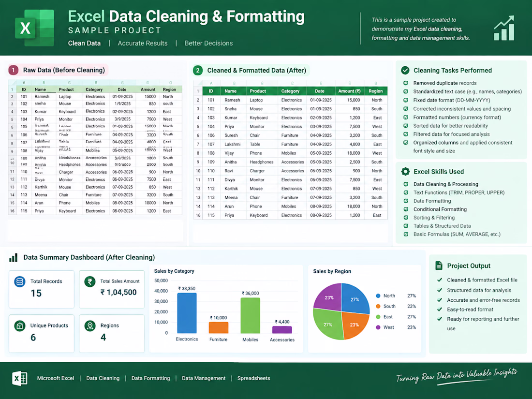Click the Lakshmi cell in the cleaned table
Image resolution: width=532 pixels, height=399 pixels.
click(x=233, y=144)
